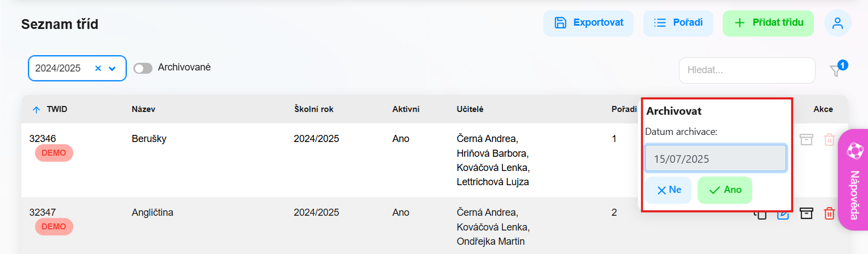Open the Pořadí ordering button

click(x=678, y=23)
